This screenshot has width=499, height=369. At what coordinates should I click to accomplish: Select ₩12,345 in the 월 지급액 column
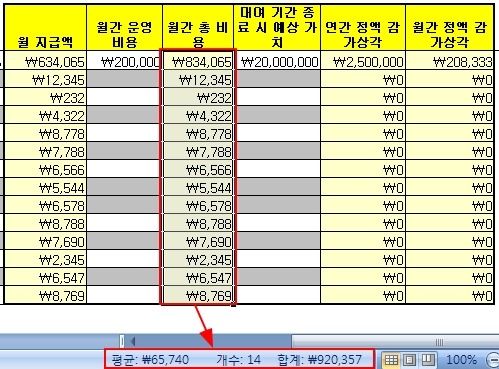[x=45, y=79]
